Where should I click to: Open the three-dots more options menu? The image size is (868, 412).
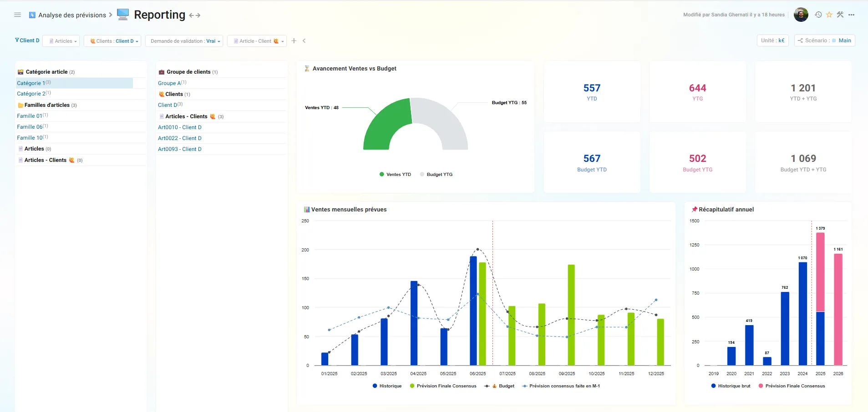click(x=851, y=15)
